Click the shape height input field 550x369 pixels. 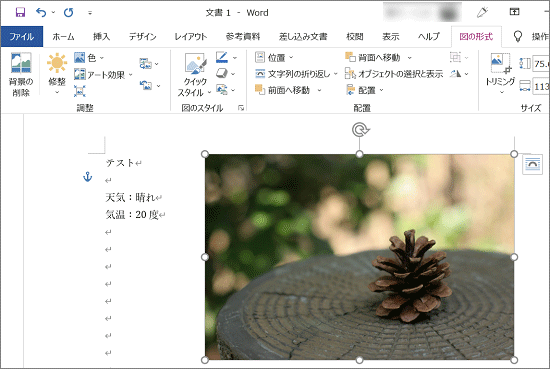tap(541, 64)
